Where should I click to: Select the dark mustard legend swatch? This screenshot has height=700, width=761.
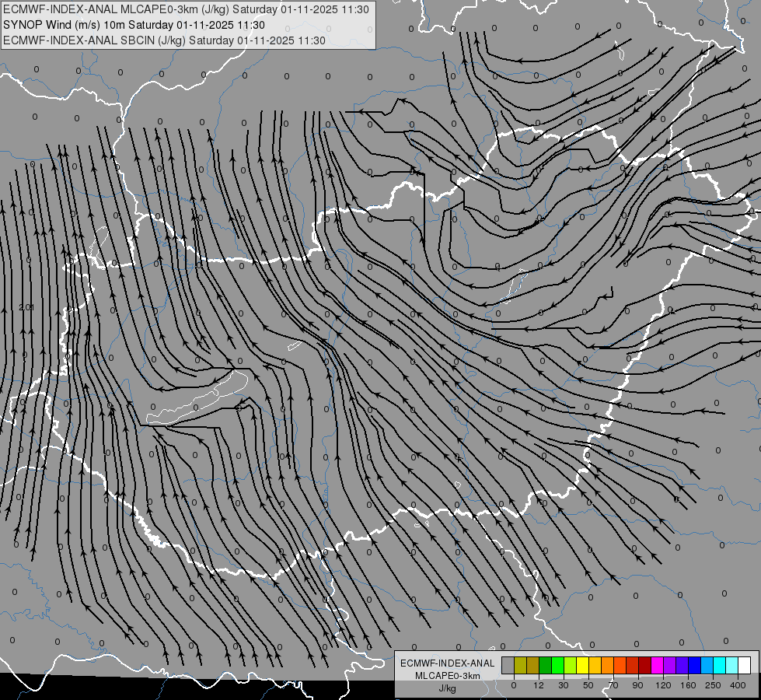click(533, 665)
